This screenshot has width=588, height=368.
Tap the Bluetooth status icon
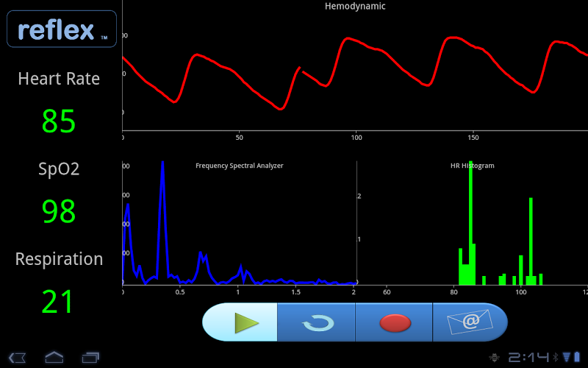tap(556, 357)
